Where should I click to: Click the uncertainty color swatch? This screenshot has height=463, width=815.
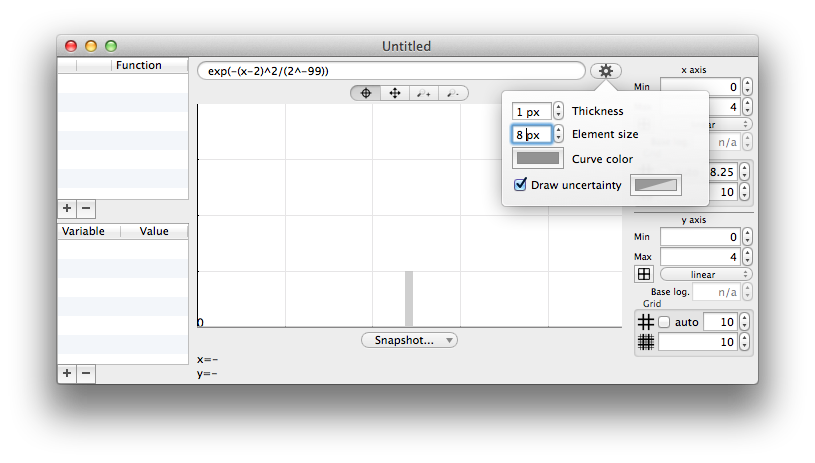click(655, 185)
